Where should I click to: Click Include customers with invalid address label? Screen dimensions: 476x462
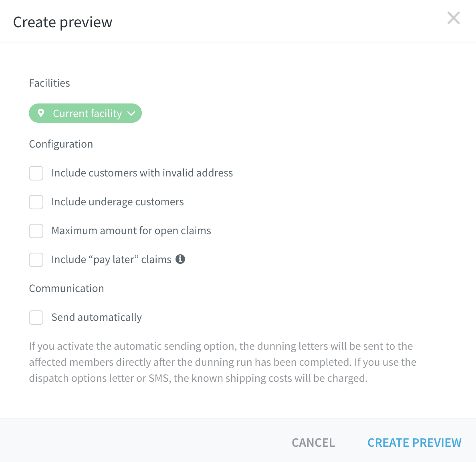coord(142,172)
